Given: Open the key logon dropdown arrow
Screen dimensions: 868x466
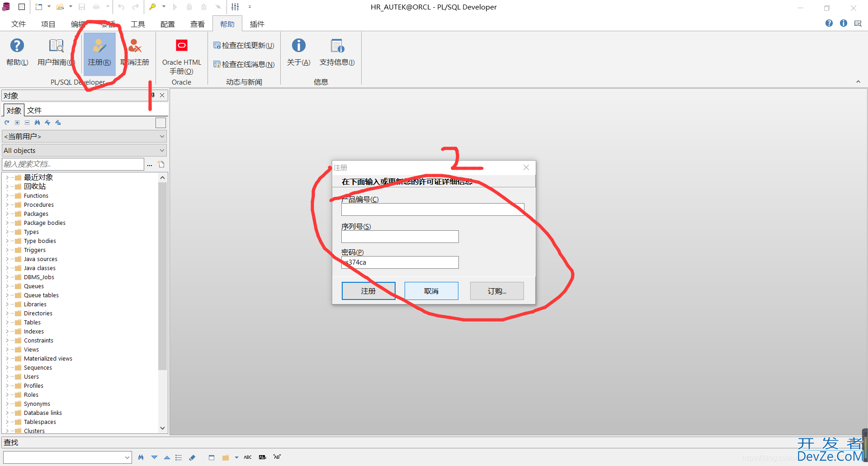Looking at the screenshot, I should (164, 7).
